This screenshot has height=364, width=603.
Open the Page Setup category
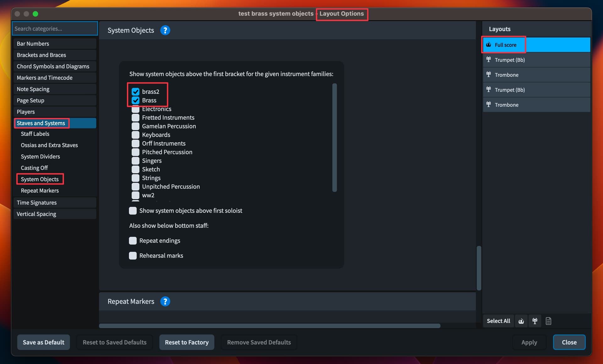[x=30, y=101]
